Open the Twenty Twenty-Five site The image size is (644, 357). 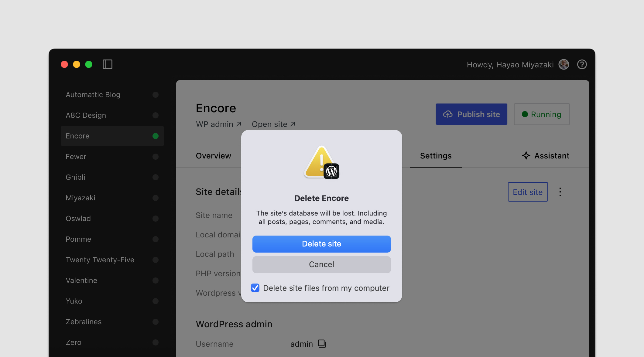coord(112,260)
